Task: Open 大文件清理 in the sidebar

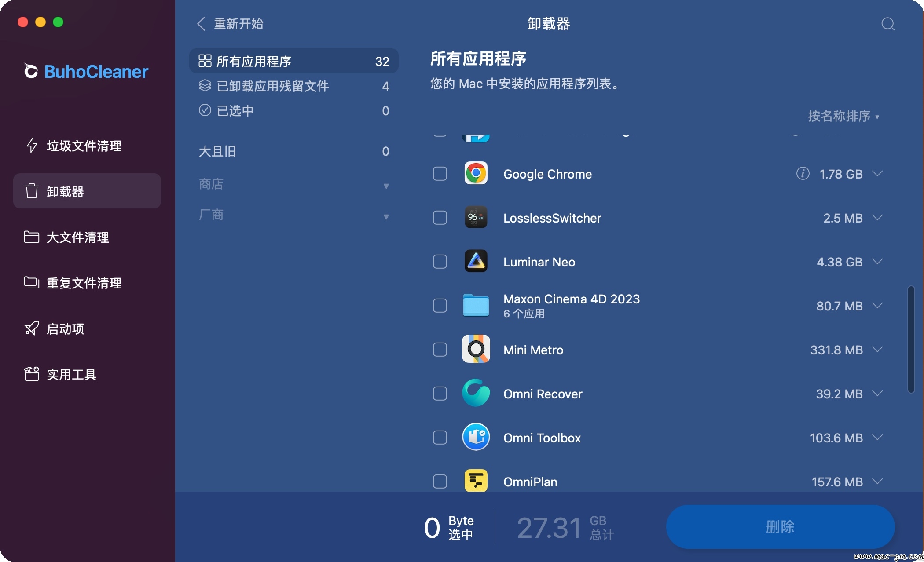Action: [x=87, y=237]
